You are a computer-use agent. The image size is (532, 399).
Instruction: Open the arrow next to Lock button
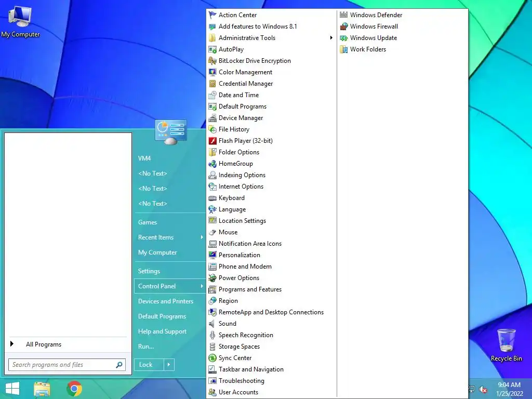point(169,365)
